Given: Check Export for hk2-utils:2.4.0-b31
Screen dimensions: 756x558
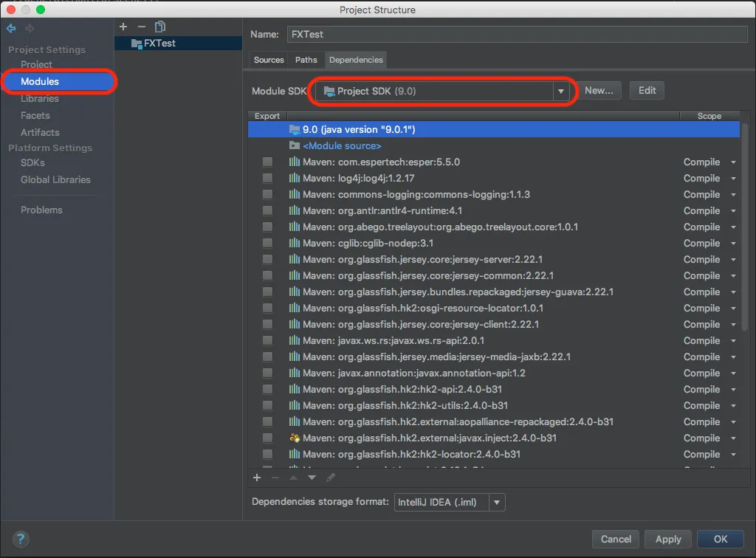Looking at the screenshot, I should click(x=267, y=406).
